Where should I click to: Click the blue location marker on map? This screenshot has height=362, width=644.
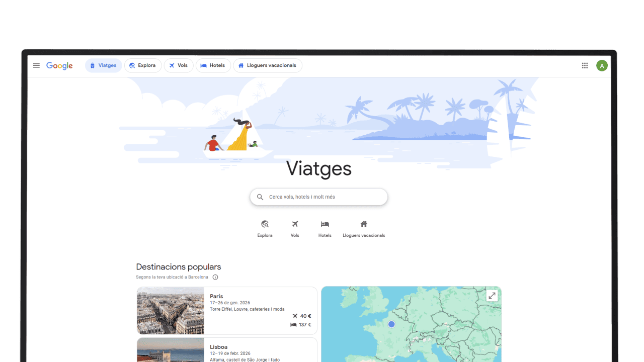point(391,324)
